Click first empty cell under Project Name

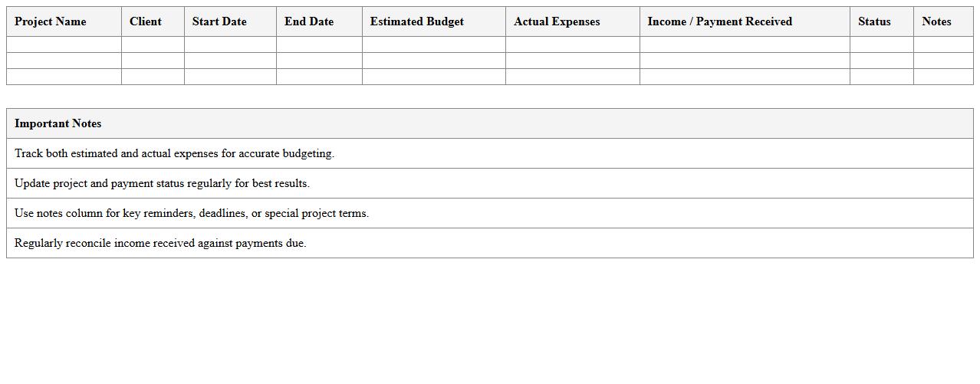pos(64,44)
